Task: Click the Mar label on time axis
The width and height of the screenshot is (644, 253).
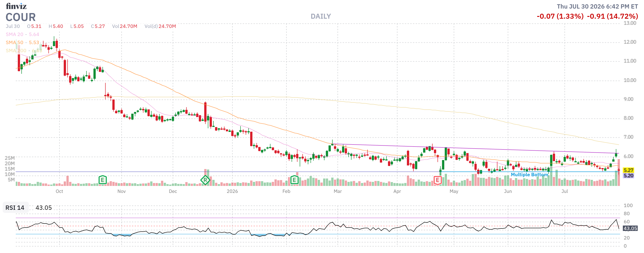Action: pos(338,191)
